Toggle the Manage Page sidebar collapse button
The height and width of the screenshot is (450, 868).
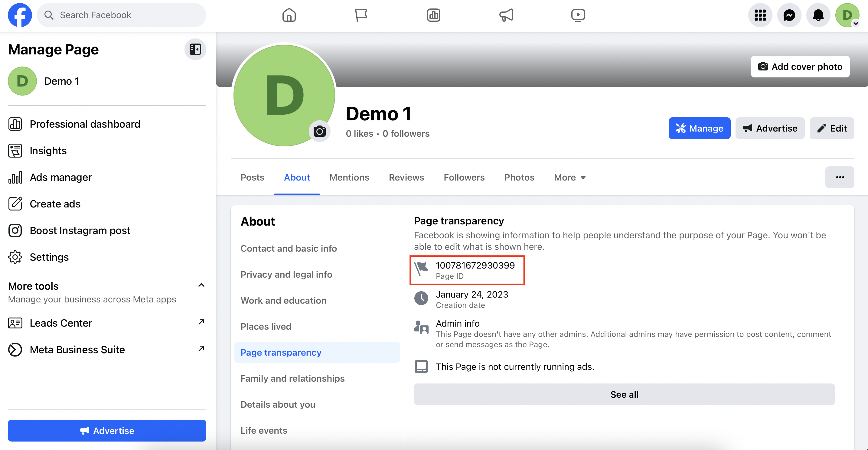point(195,50)
